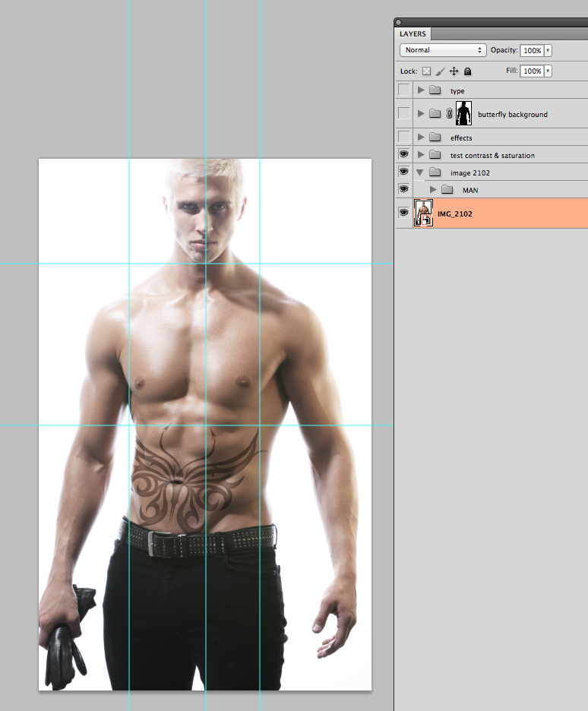Screen dimensions: 588x711
Task: Select the MAN group name
Action: [x=470, y=190]
